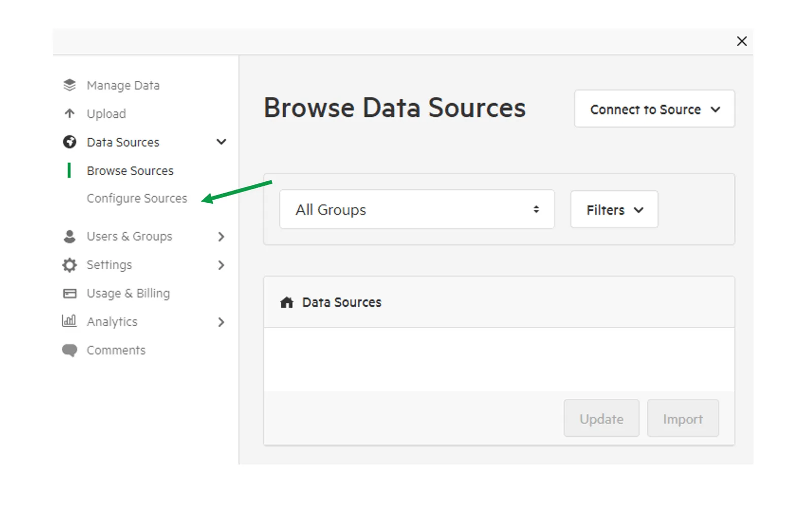Click the Comments speech bubble icon

pyautogui.click(x=70, y=350)
